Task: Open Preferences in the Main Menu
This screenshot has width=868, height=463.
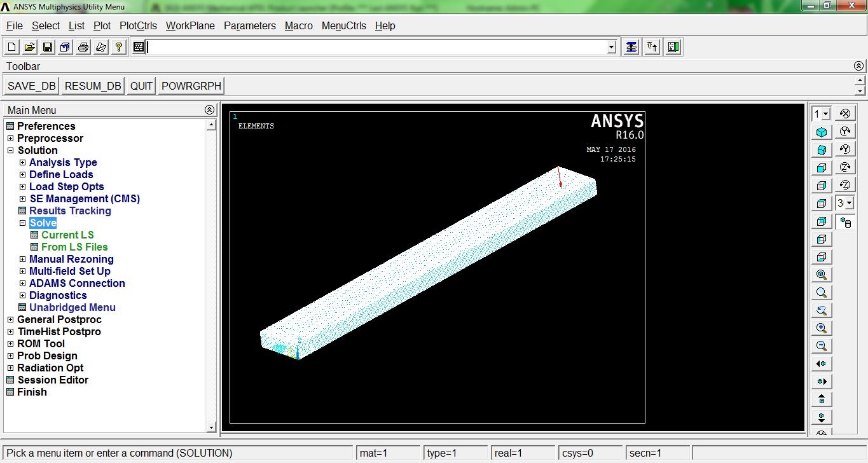Action: pyautogui.click(x=46, y=126)
